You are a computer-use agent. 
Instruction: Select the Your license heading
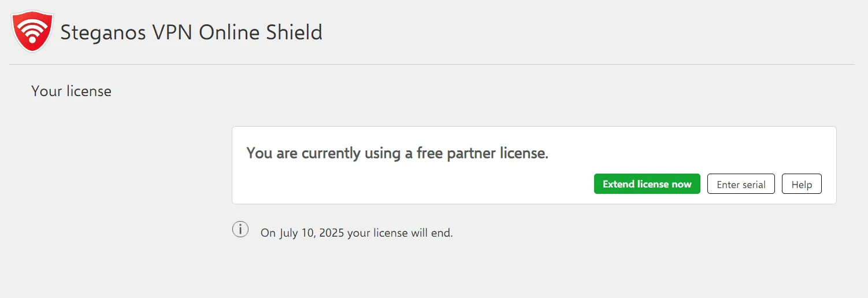[71, 91]
